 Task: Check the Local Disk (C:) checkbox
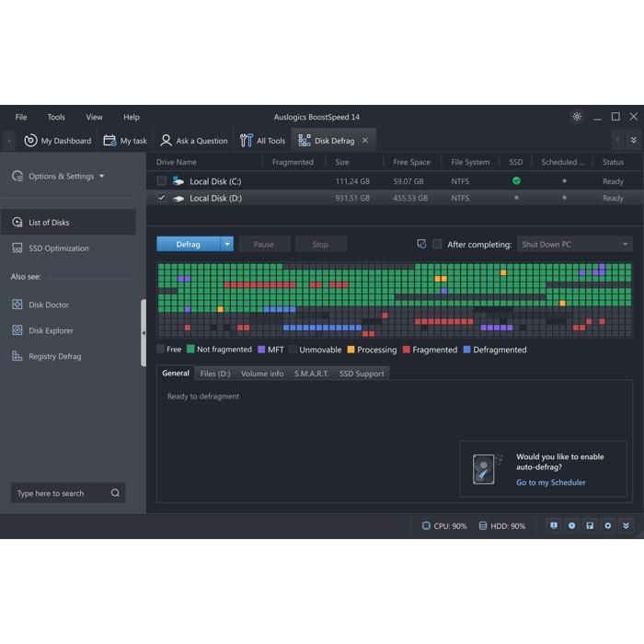(161, 181)
